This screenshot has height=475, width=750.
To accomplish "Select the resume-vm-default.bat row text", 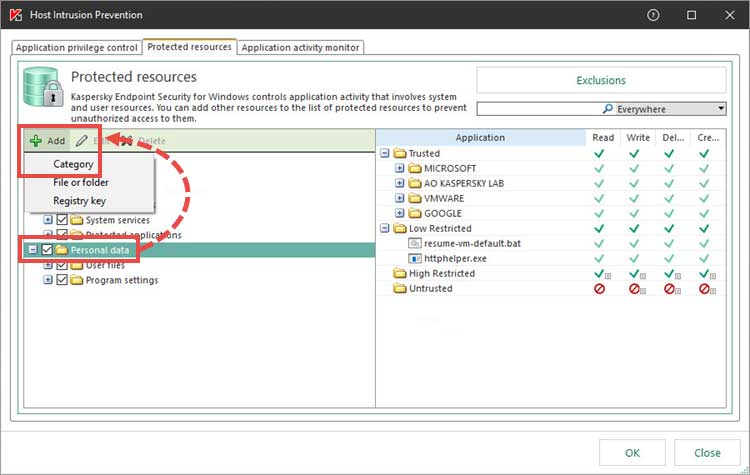I will (x=472, y=243).
